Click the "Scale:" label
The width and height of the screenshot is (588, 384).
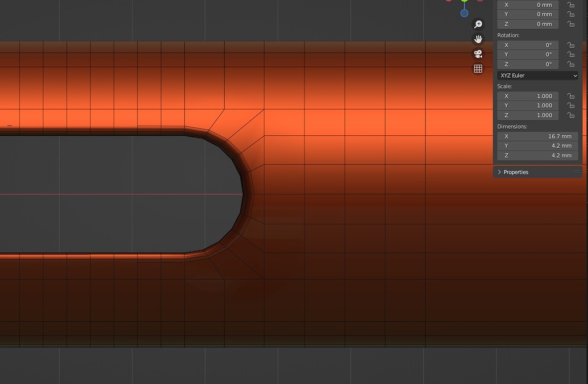coord(504,86)
